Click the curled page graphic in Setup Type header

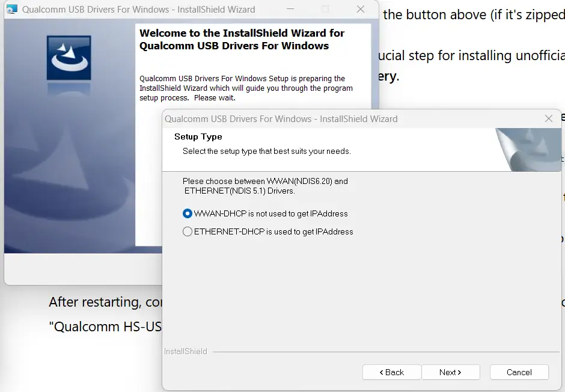tap(528, 150)
